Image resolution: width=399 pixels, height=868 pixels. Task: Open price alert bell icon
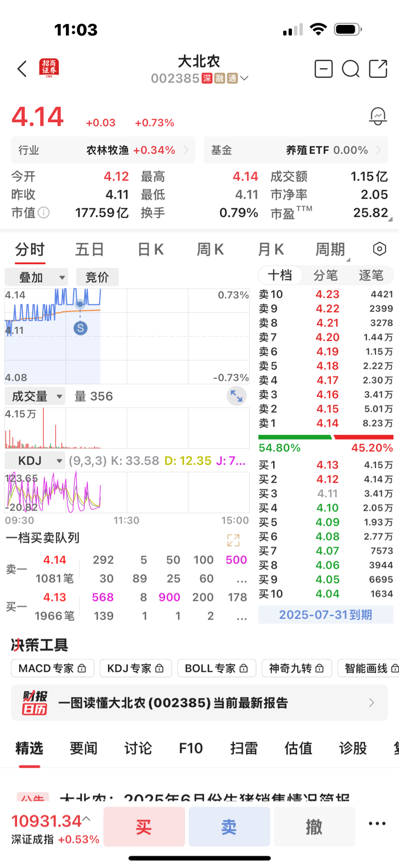[x=378, y=116]
